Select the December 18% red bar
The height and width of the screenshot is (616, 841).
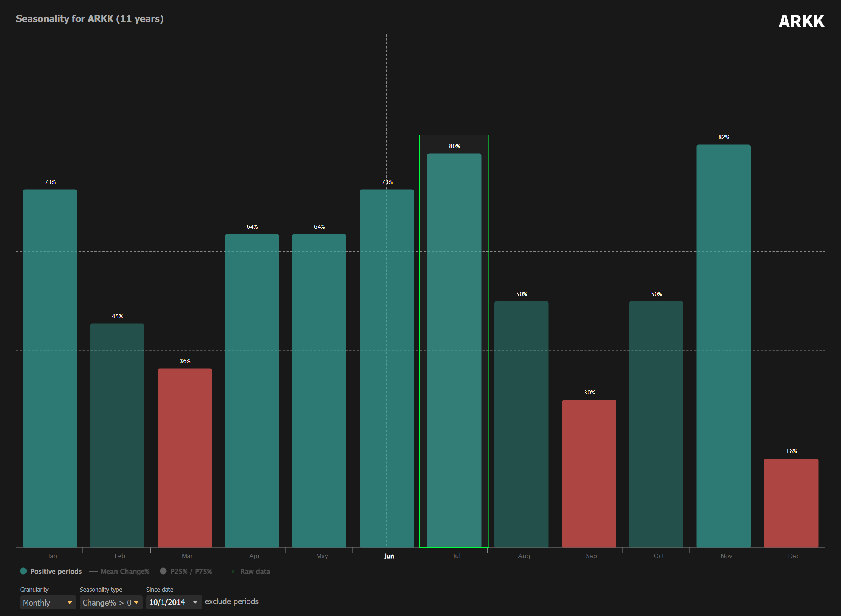pos(791,503)
